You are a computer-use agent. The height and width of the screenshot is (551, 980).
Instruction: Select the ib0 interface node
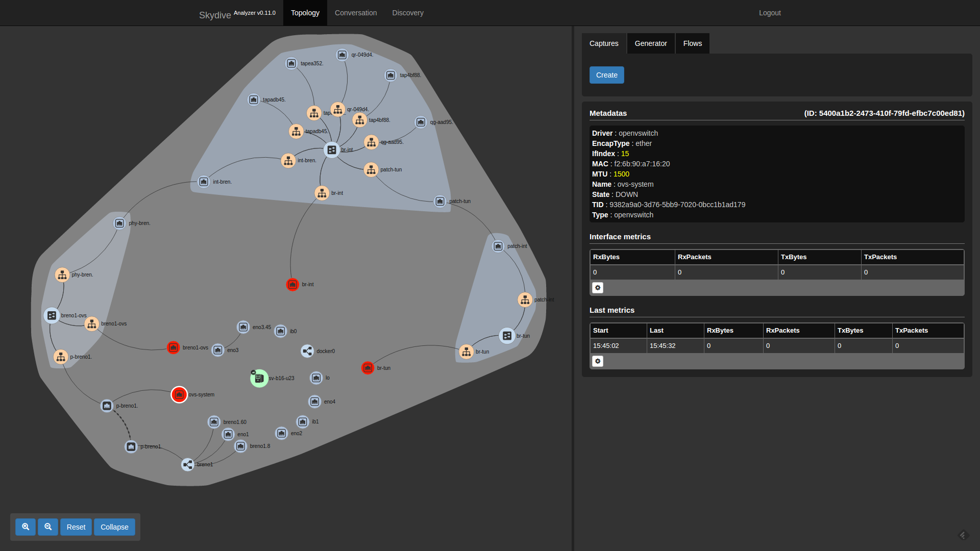(281, 331)
